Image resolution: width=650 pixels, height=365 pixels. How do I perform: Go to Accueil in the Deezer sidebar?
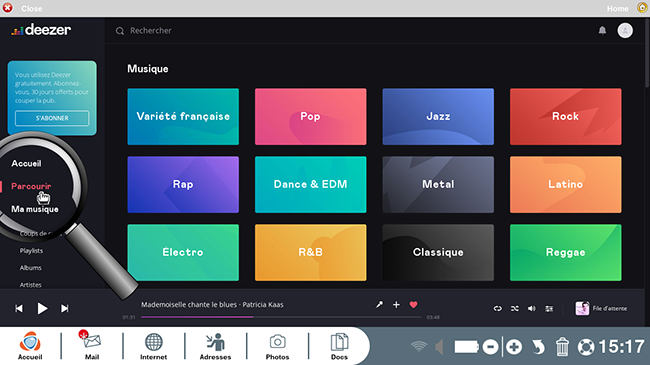tap(26, 163)
